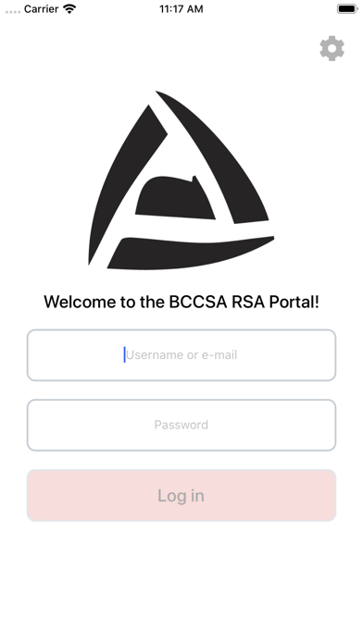Click the Password placeholder text
The image size is (363, 644).
pos(181,425)
